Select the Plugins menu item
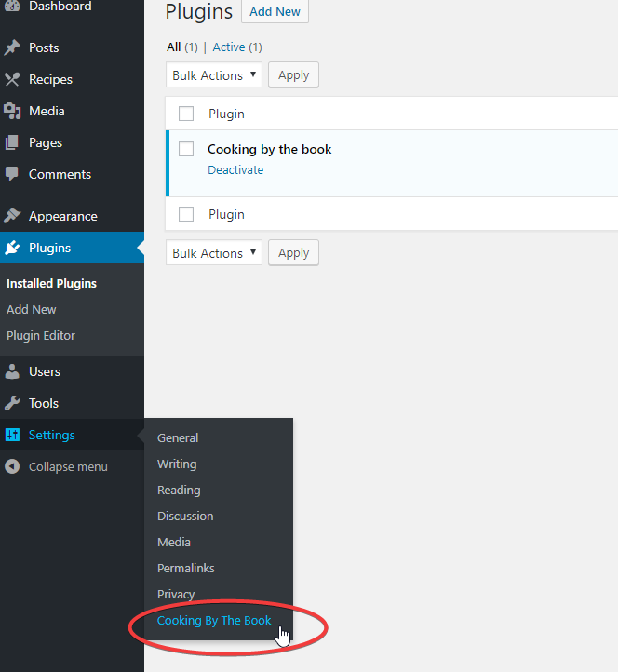 [49, 248]
